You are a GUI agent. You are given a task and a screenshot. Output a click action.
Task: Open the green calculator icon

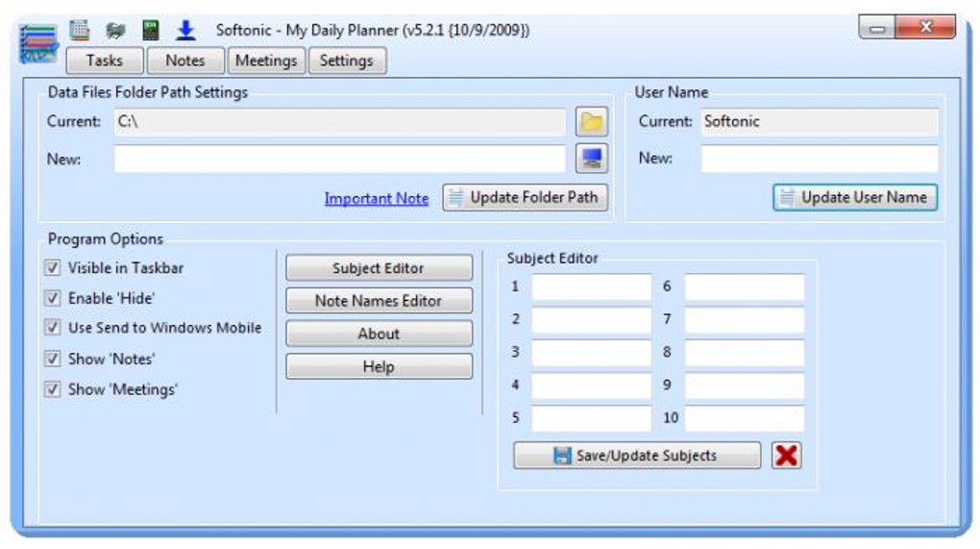(151, 30)
